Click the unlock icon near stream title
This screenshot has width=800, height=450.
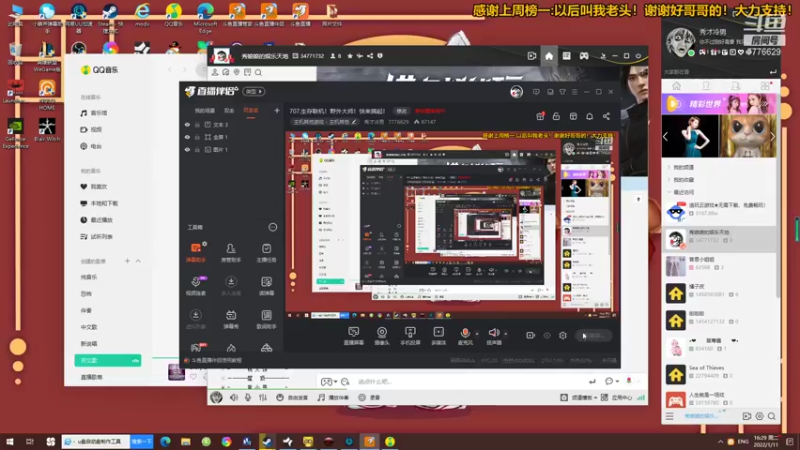(556, 116)
